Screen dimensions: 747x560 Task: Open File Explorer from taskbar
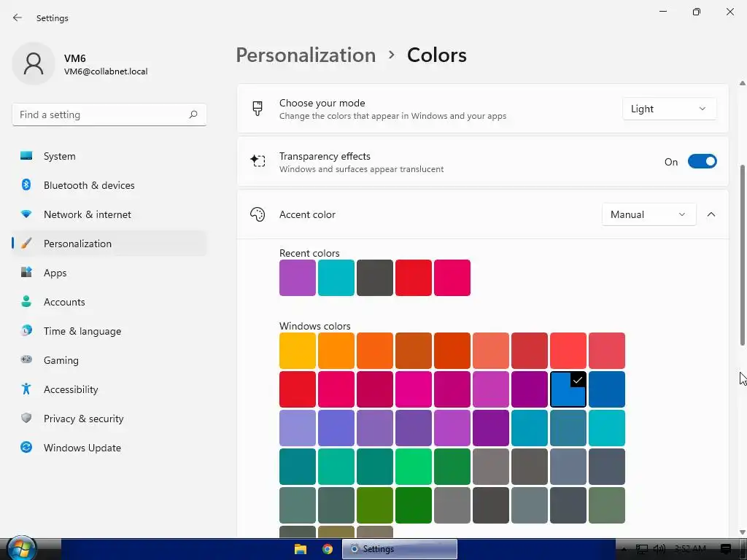pos(301,548)
